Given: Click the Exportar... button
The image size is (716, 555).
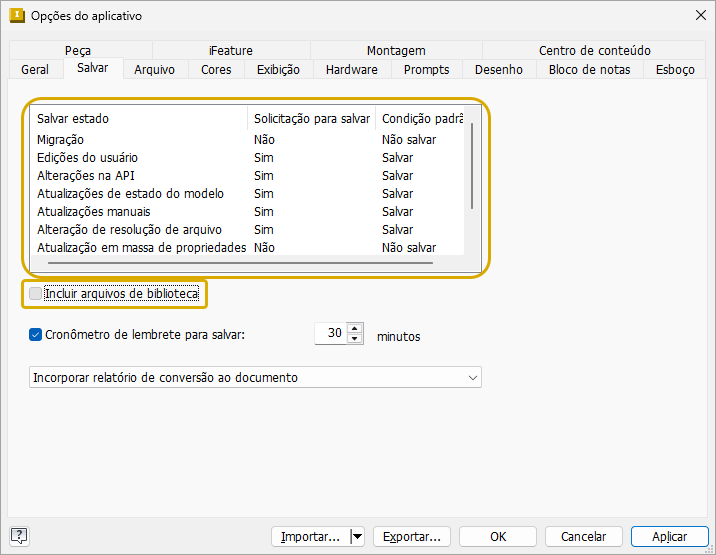Looking at the screenshot, I should pyautogui.click(x=412, y=536).
